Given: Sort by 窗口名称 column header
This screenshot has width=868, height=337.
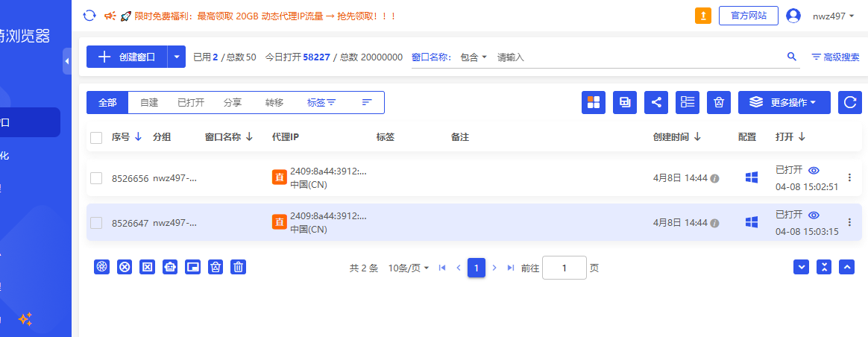Looking at the screenshot, I should (x=229, y=137).
